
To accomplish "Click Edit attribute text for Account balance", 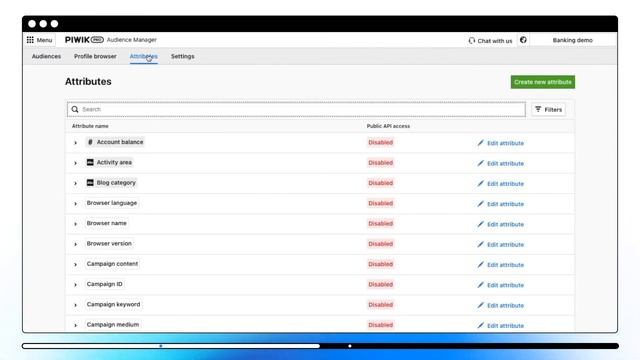I will pos(505,143).
